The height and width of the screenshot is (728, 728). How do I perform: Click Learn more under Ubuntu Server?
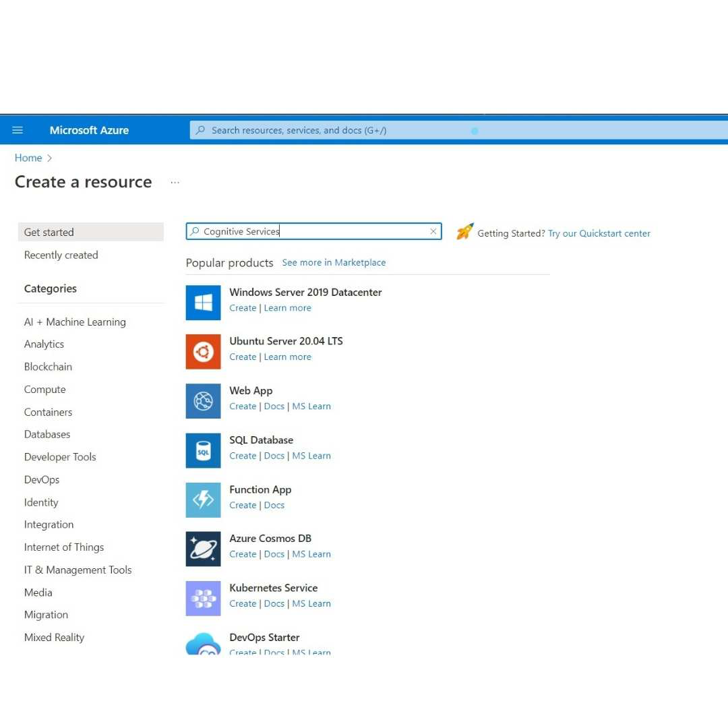pos(287,357)
